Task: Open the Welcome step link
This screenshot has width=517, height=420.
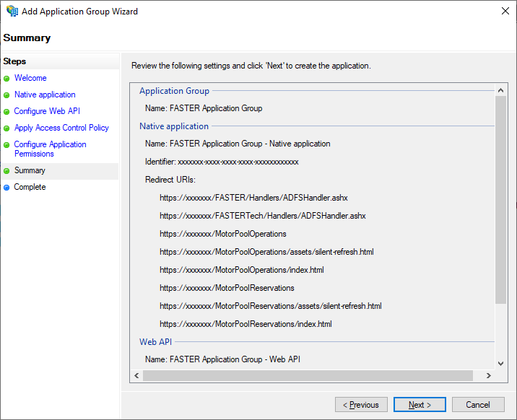Action: tap(30, 78)
